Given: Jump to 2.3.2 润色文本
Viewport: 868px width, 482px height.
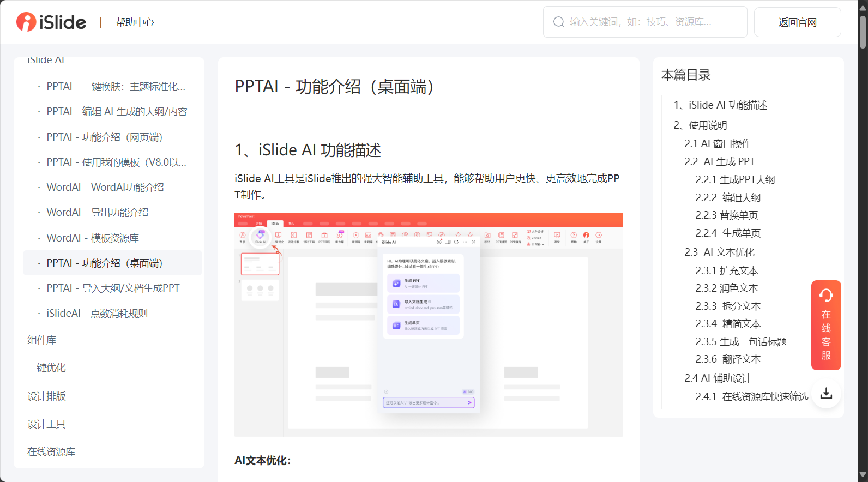Looking at the screenshot, I should (x=726, y=288).
